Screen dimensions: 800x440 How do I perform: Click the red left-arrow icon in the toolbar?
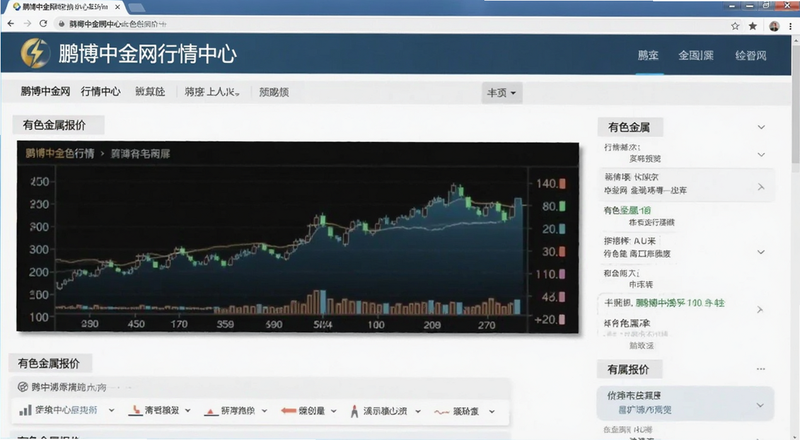tap(288, 410)
